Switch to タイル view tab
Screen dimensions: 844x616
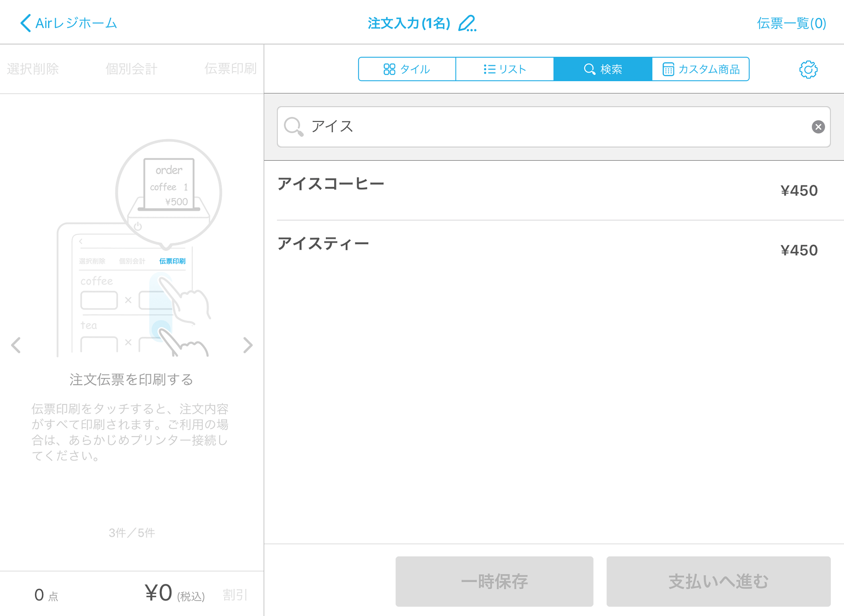407,69
